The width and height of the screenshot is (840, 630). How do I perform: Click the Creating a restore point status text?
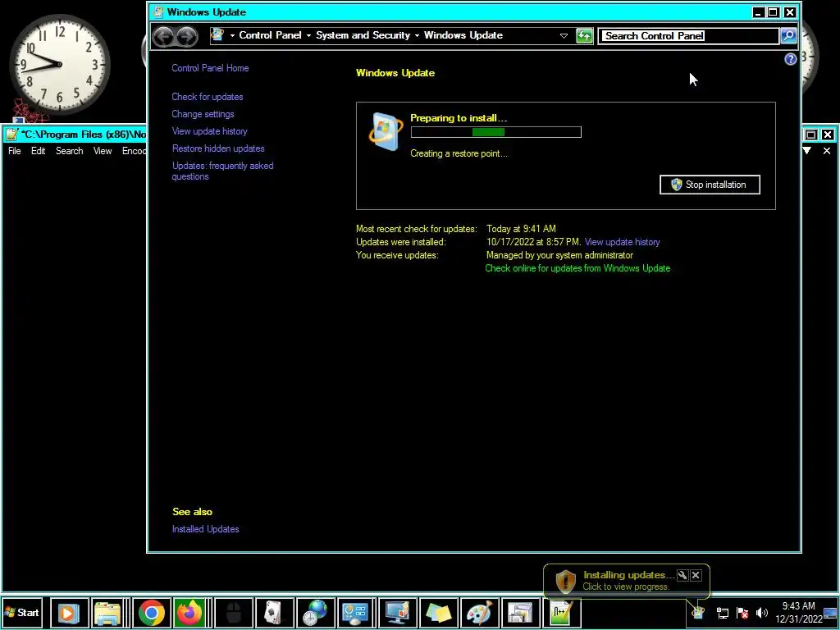click(x=459, y=153)
